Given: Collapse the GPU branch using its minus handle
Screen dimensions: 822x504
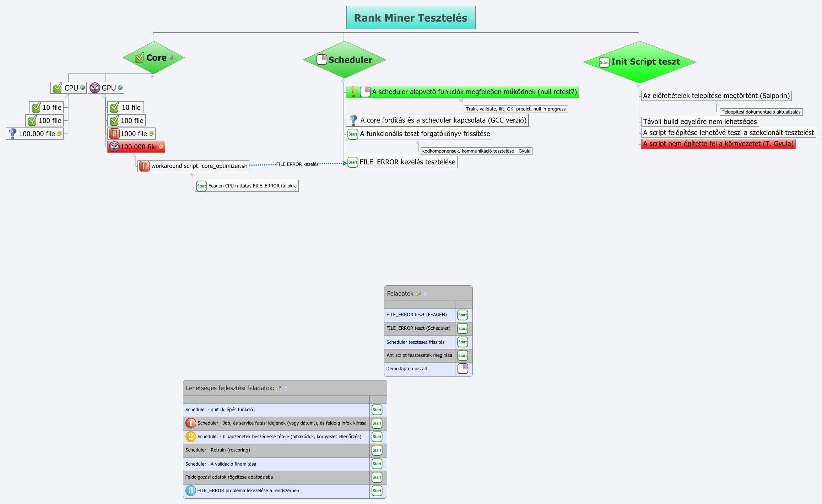Looking at the screenshot, I should [104, 96].
